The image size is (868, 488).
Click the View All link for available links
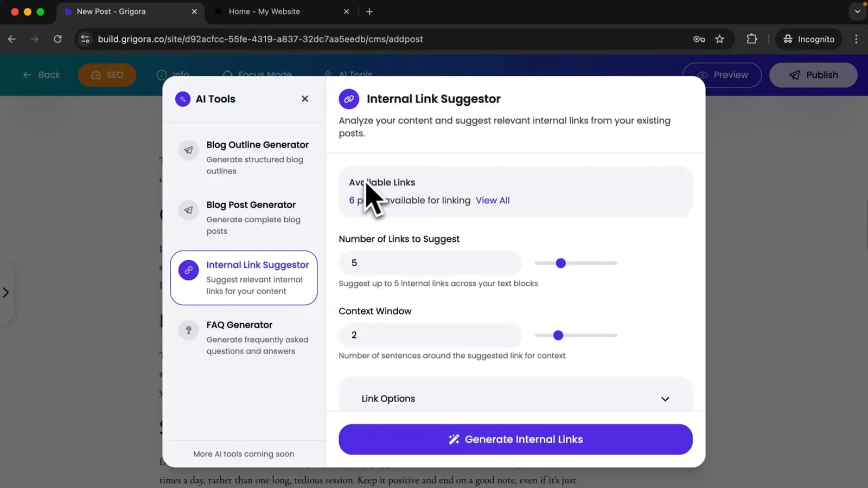pyautogui.click(x=492, y=200)
